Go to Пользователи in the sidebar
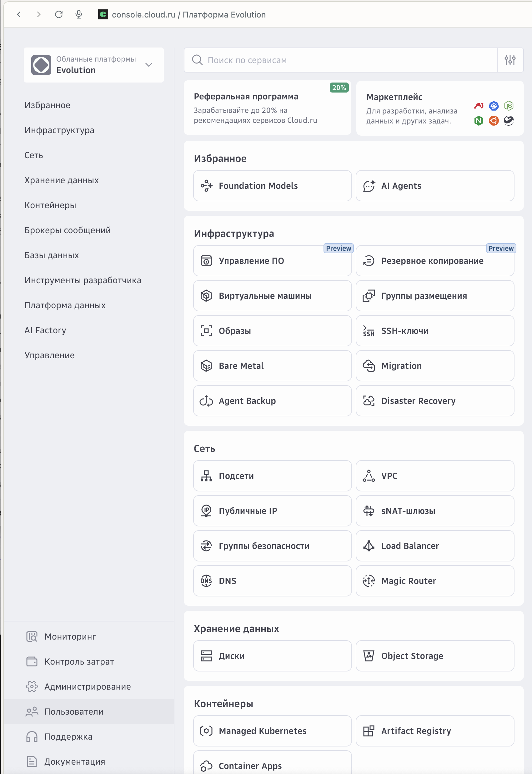Image resolution: width=532 pixels, height=774 pixels. [74, 712]
